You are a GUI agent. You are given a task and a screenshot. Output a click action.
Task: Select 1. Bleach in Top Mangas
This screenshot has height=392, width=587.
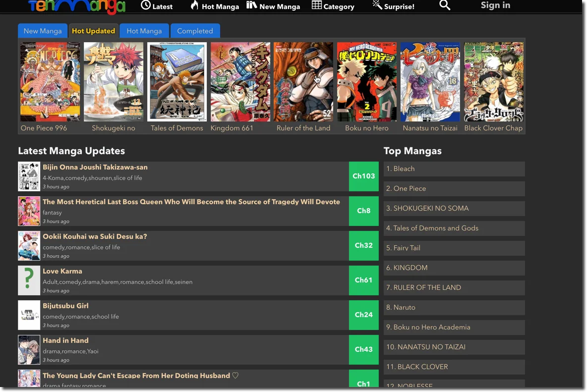coord(454,168)
